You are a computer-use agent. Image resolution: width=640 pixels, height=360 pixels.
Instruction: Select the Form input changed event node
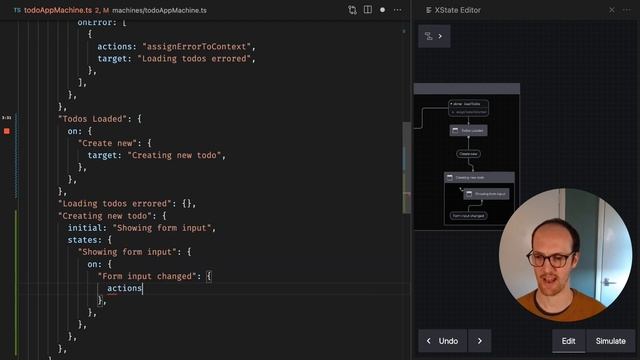(x=469, y=216)
